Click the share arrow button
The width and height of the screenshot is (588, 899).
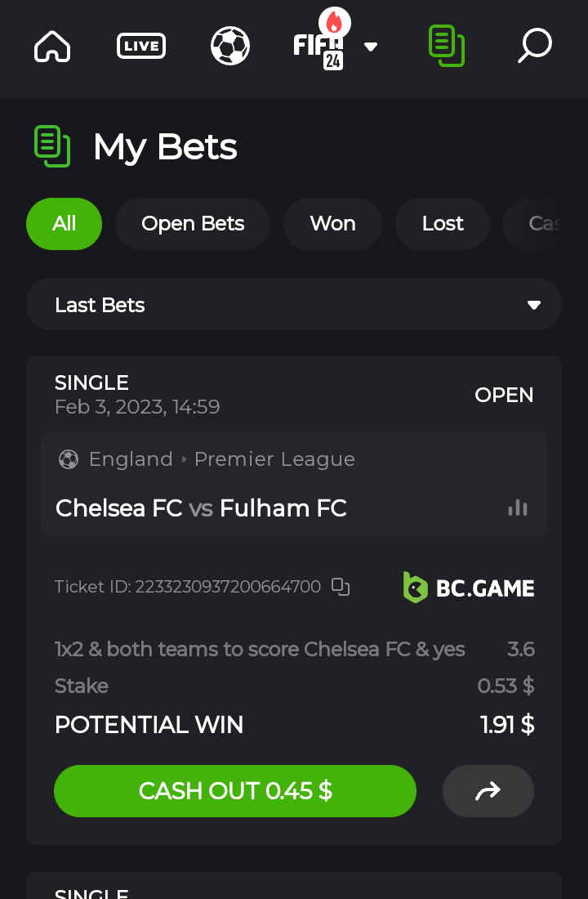pos(488,791)
